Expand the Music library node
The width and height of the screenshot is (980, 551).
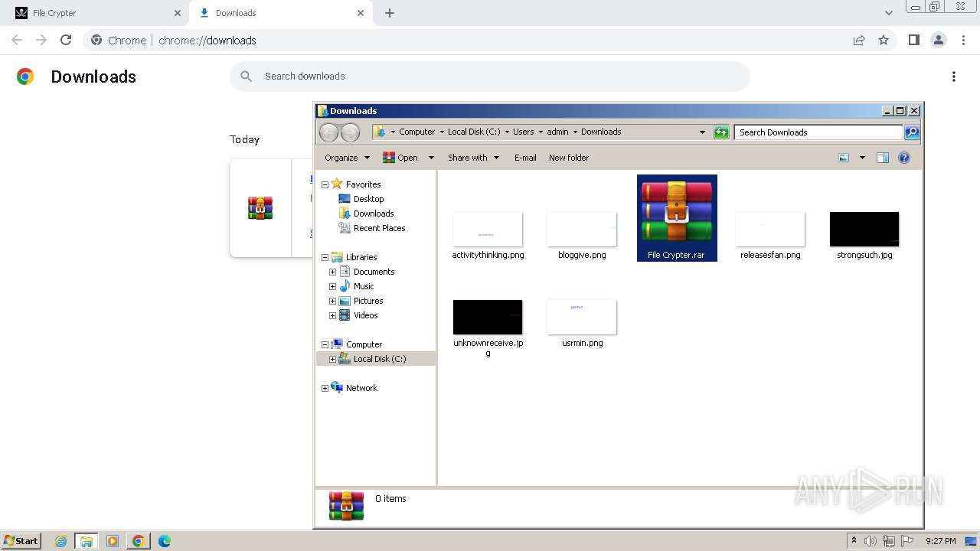click(332, 286)
